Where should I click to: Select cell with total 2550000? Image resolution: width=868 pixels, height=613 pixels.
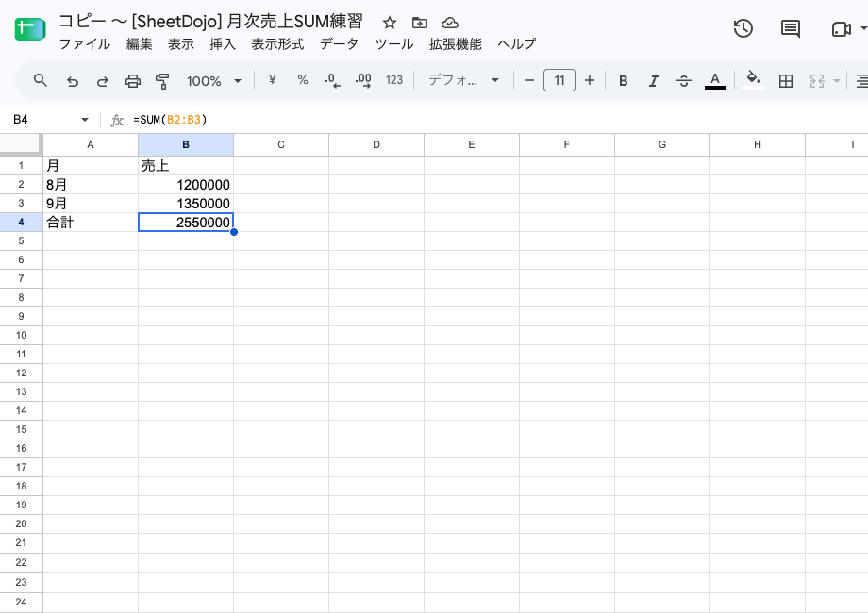click(186, 222)
